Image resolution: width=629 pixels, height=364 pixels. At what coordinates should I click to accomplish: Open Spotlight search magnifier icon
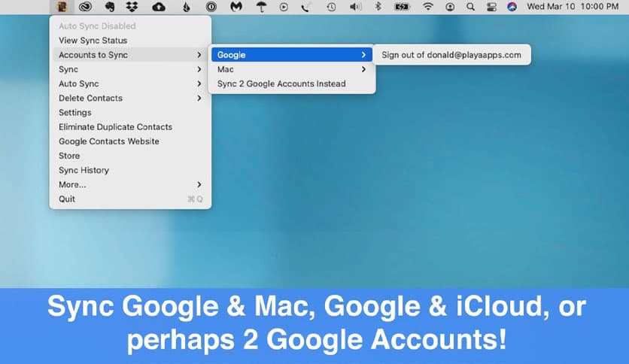coord(470,7)
